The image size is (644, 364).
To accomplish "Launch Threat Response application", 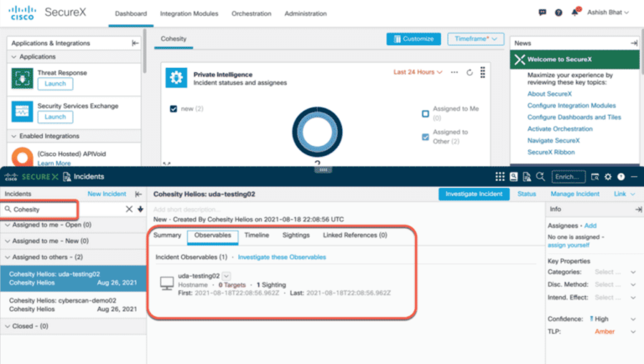I will tap(55, 84).
